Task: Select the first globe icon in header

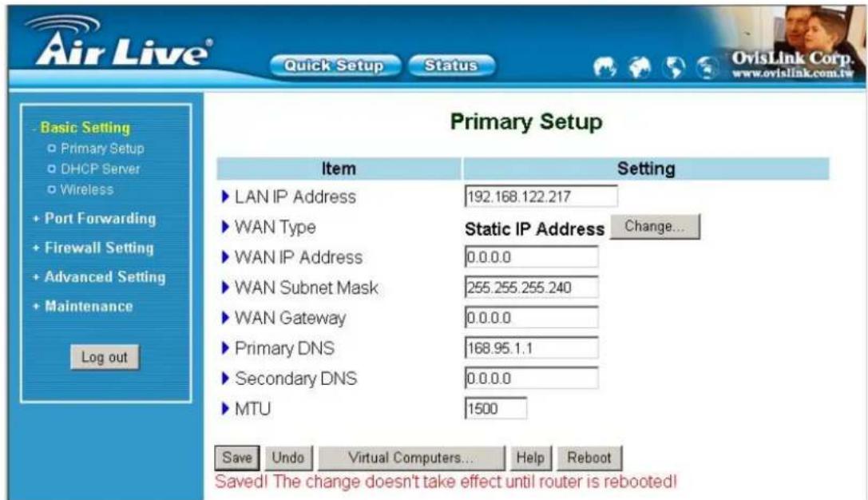Action: [605, 68]
